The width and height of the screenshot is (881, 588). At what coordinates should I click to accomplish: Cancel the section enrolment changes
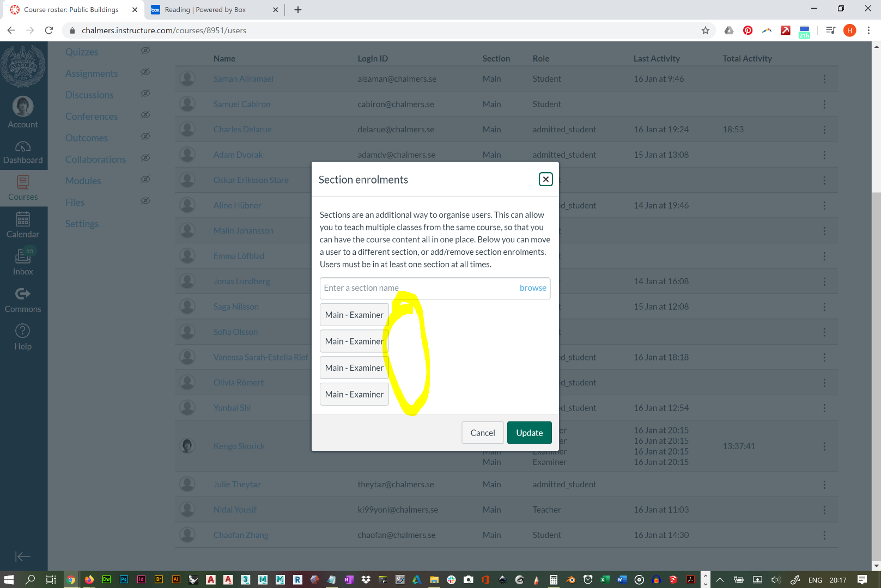483,433
